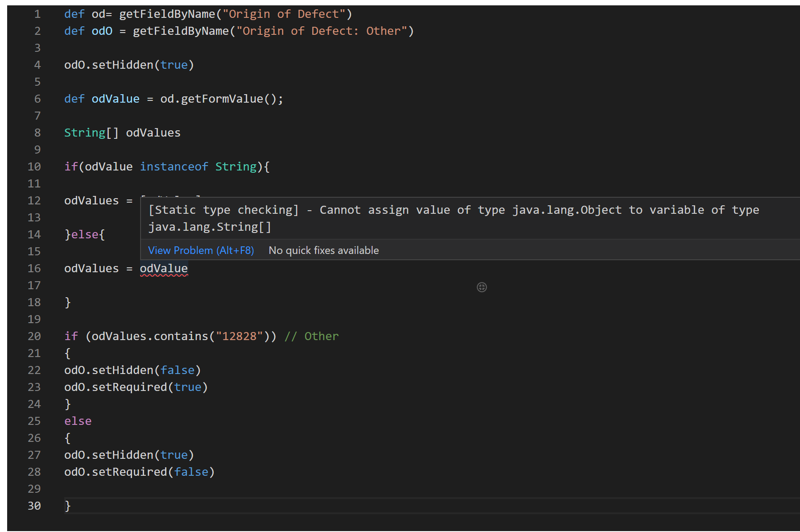Click odO.setRequired(false) on line 28
Viewport: 800px width, 532px height.
click(139, 472)
